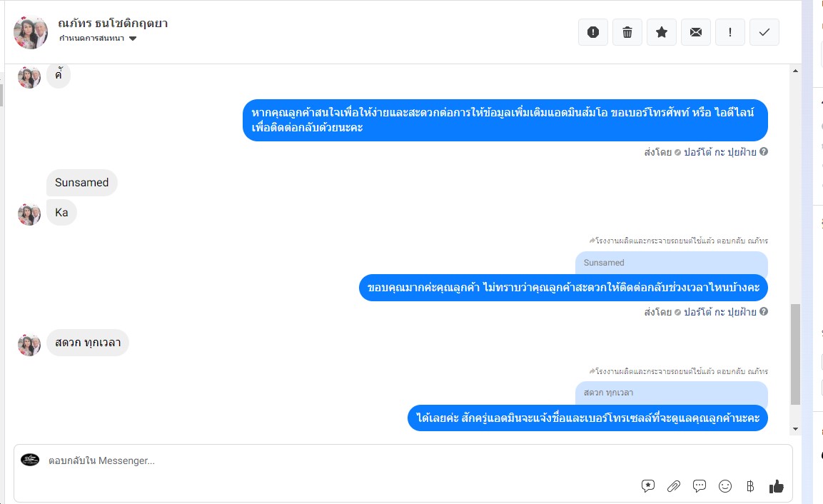The height and width of the screenshot is (504, 823).
Task: Open the starred reply bubble icon
Action: coord(647,486)
